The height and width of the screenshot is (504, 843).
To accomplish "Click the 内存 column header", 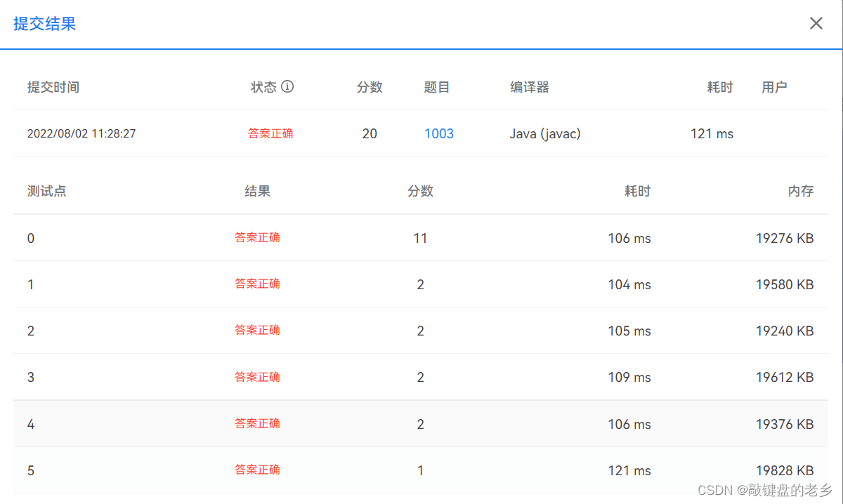I will 801,190.
